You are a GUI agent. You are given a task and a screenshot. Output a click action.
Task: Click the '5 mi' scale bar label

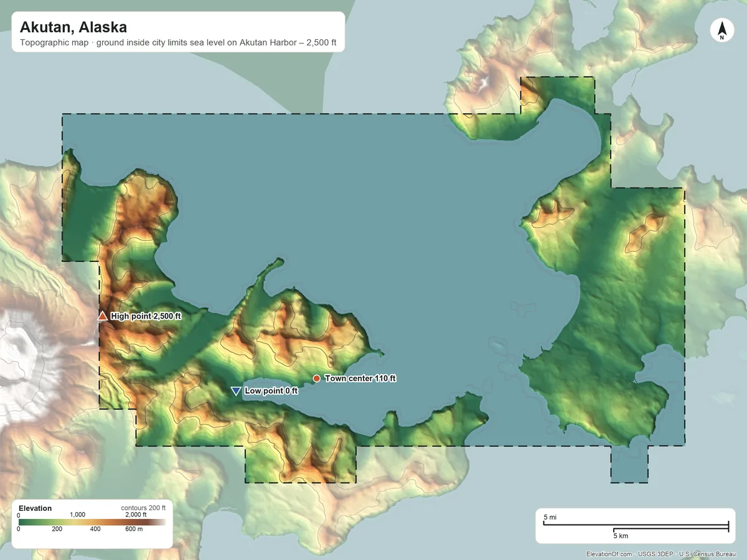click(x=550, y=518)
